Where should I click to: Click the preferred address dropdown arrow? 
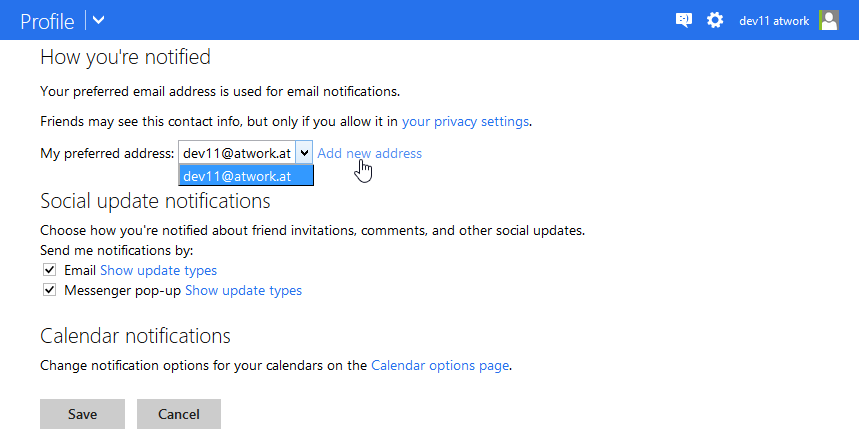pos(304,153)
